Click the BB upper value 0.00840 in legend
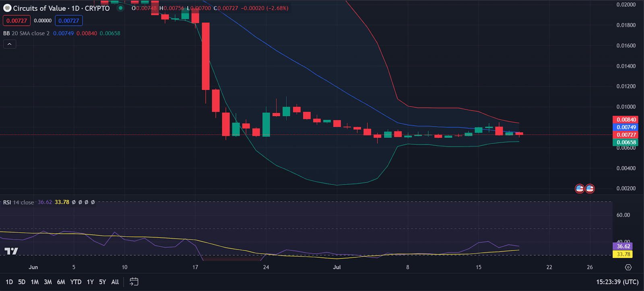This screenshot has width=644, height=291. tap(87, 33)
